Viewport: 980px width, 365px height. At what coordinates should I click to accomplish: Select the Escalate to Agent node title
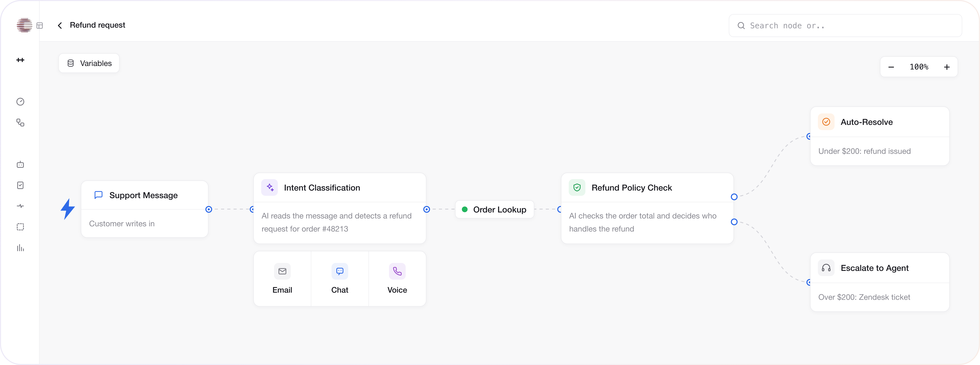(x=875, y=268)
